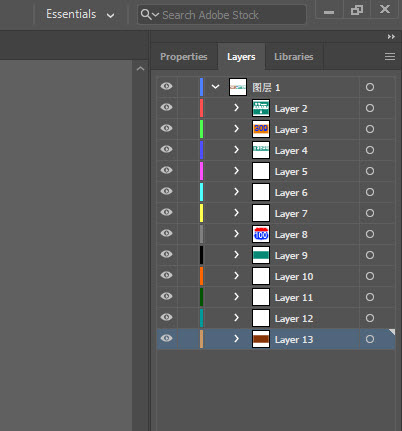Select the row named Layer 6
The height and width of the screenshot is (431, 402).
276,192
